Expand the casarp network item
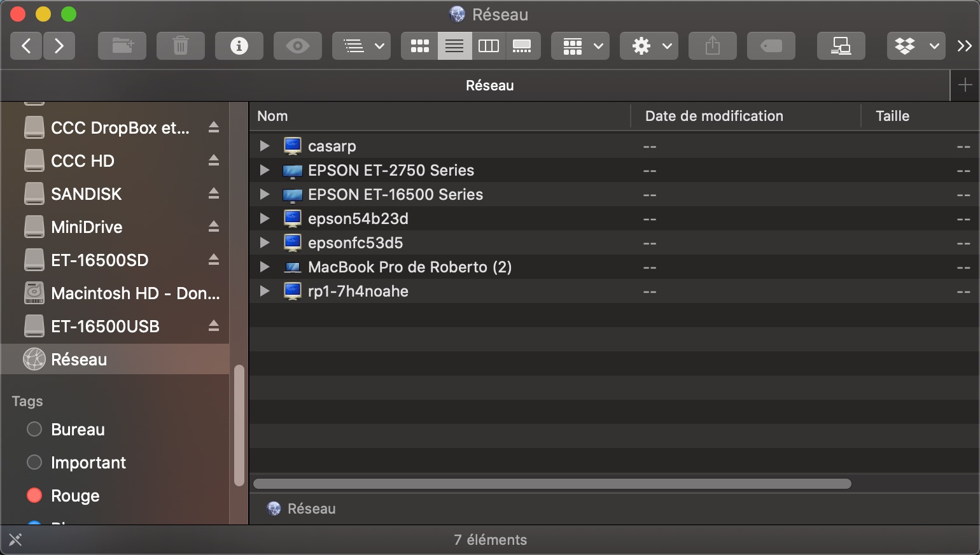The image size is (980, 555). point(265,146)
